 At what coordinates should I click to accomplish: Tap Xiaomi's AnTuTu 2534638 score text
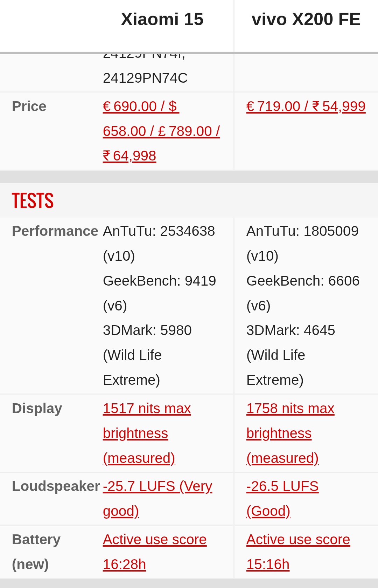[159, 231]
